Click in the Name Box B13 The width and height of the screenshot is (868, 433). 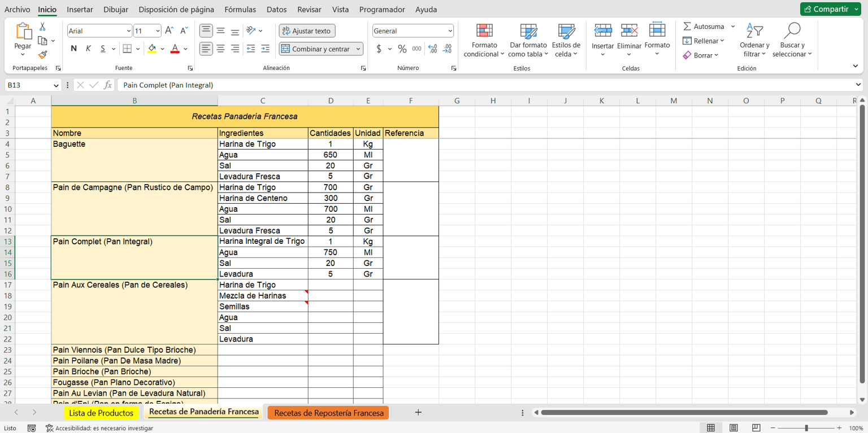tap(28, 85)
